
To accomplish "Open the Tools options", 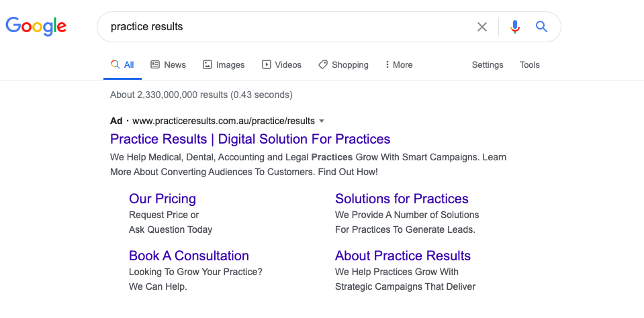I will pyautogui.click(x=529, y=65).
